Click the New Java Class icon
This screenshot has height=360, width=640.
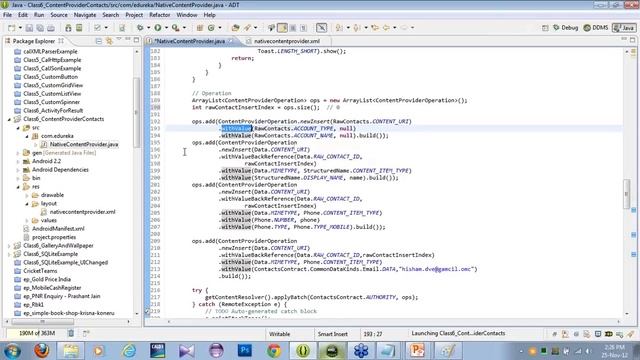(x=211, y=28)
